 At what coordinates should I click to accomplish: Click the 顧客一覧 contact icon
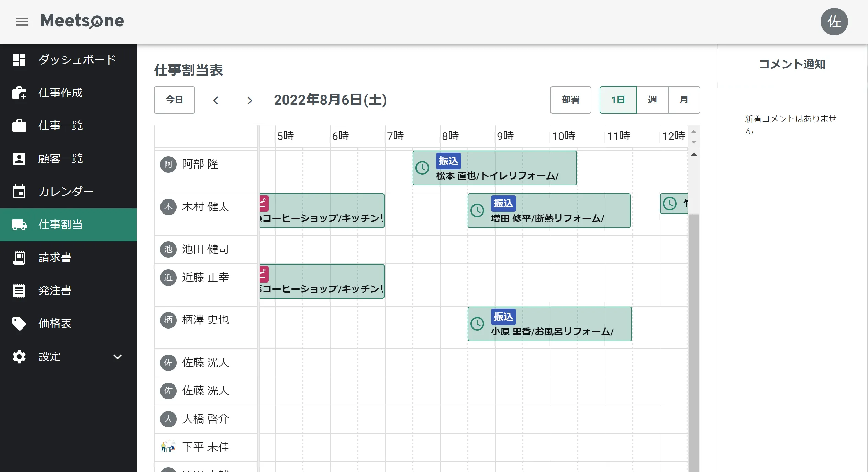click(x=19, y=159)
